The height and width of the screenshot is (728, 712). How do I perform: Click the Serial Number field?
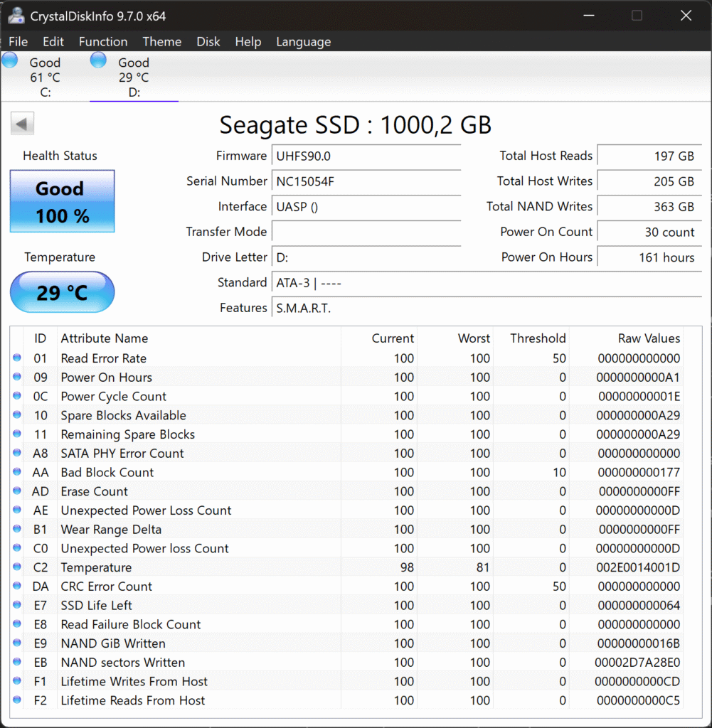click(x=366, y=181)
